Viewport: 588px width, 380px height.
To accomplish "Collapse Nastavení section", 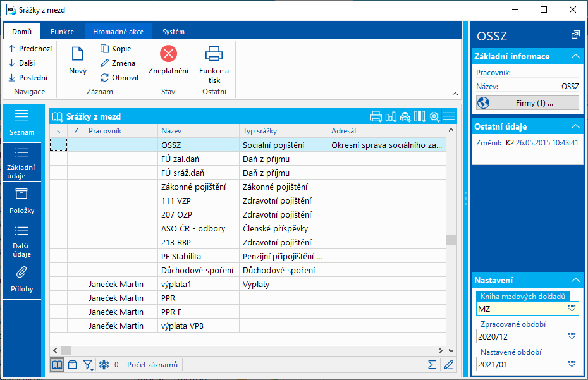I will coord(575,280).
